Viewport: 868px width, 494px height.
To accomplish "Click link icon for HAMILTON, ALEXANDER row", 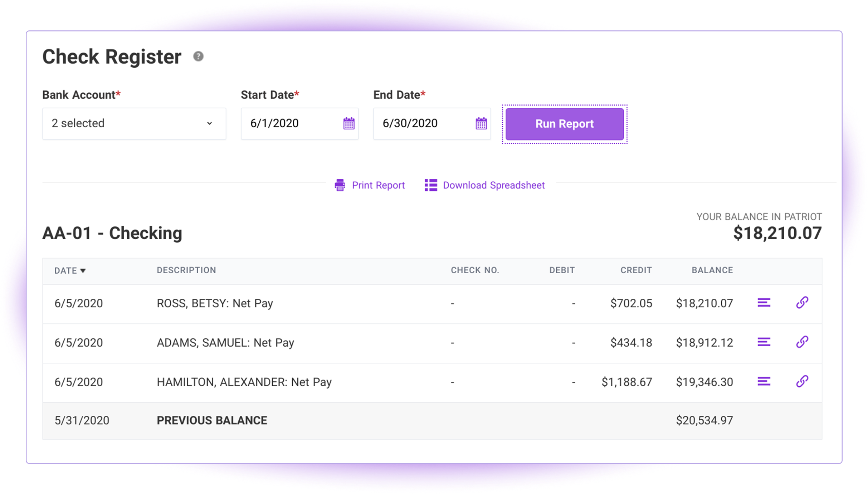I will click(802, 381).
